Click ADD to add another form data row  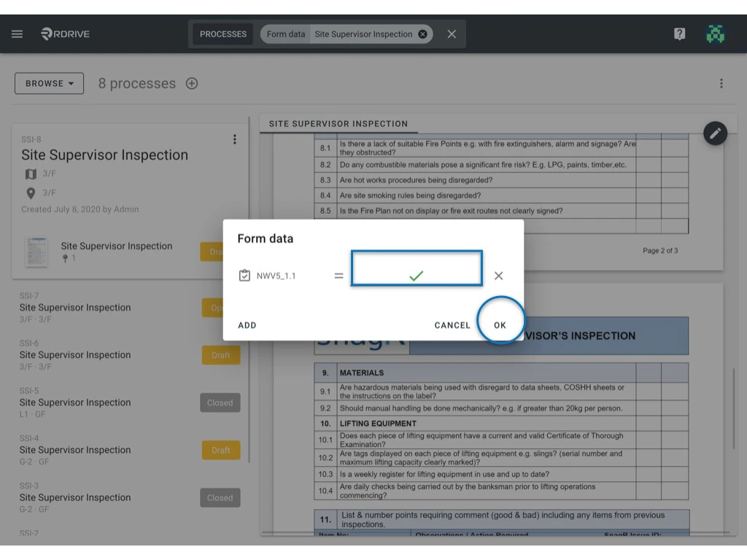[x=247, y=325]
